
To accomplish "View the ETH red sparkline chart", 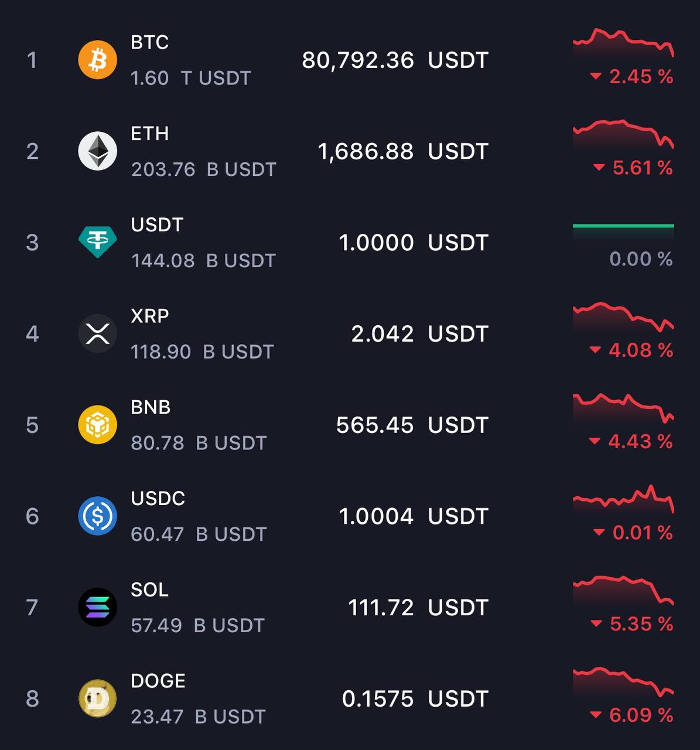I will [623, 134].
